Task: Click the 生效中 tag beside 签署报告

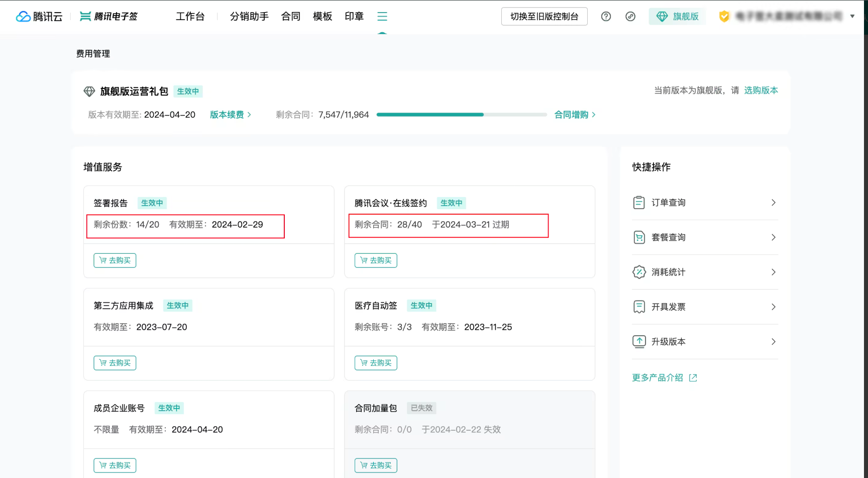Action: point(152,203)
